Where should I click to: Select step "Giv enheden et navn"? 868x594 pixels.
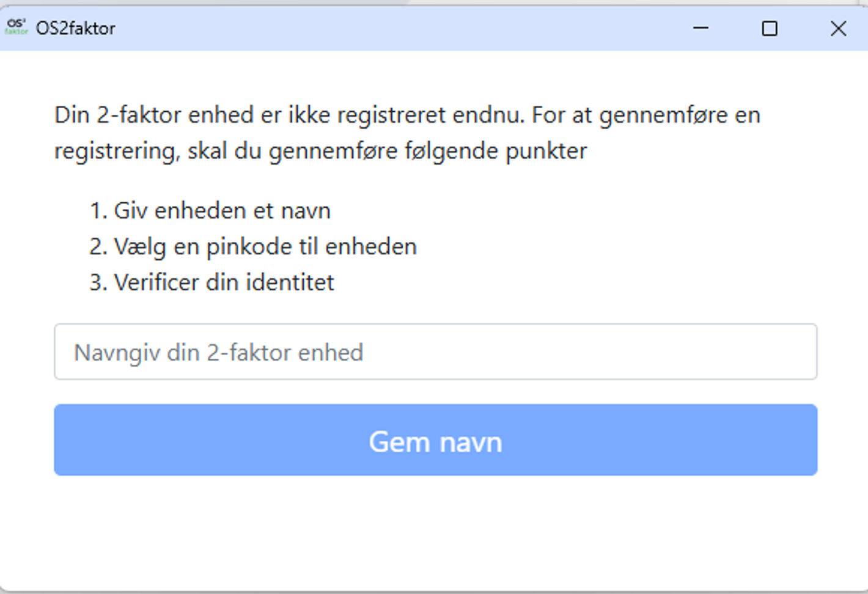coord(222,211)
